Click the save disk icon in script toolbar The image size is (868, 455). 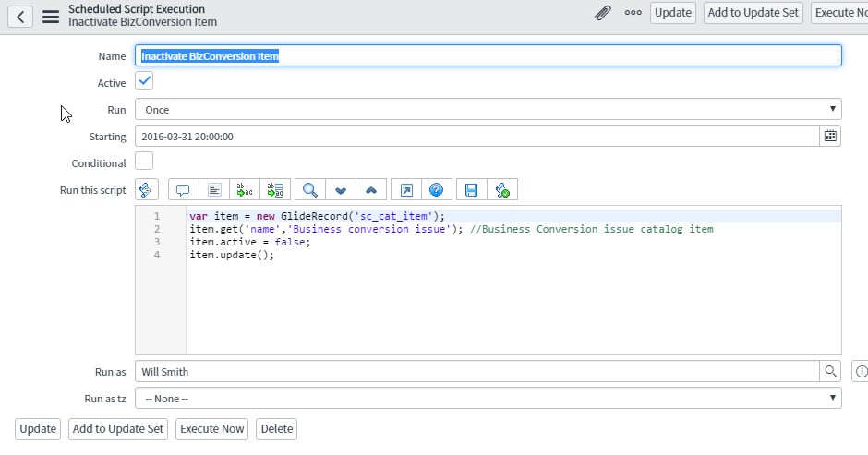point(472,190)
